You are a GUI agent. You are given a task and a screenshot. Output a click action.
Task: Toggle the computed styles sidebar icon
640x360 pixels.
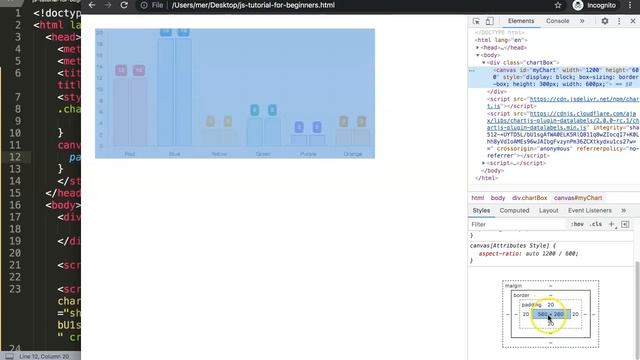click(625, 224)
